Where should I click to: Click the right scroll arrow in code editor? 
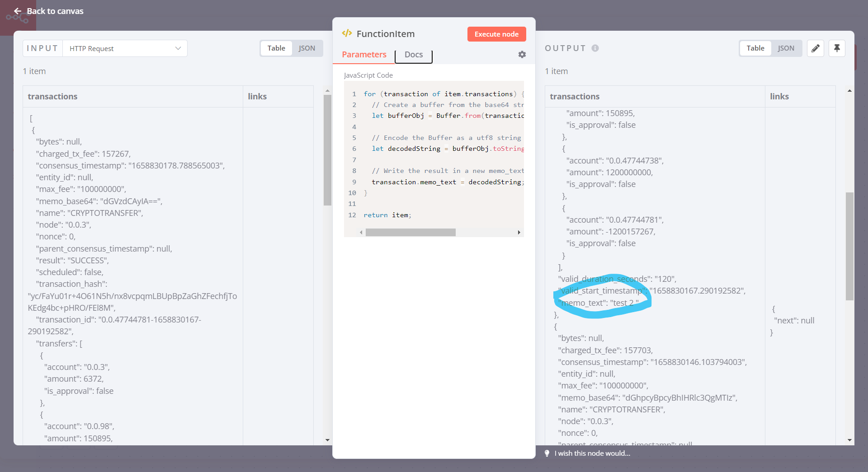(x=519, y=232)
